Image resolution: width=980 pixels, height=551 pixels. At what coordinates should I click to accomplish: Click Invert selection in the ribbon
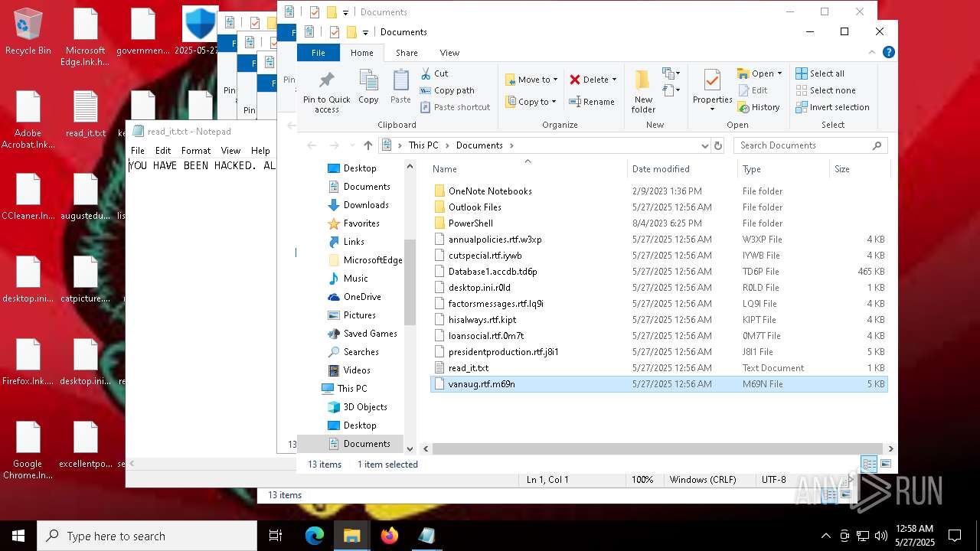pos(832,107)
